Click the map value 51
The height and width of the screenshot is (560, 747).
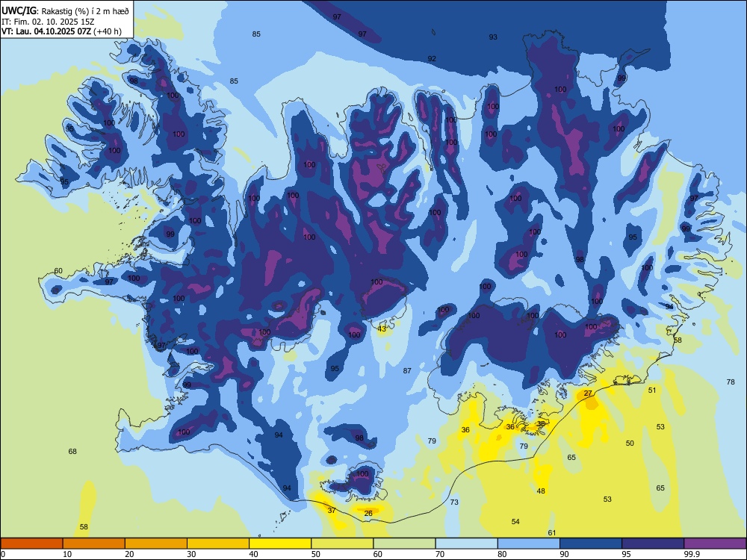point(652,390)
